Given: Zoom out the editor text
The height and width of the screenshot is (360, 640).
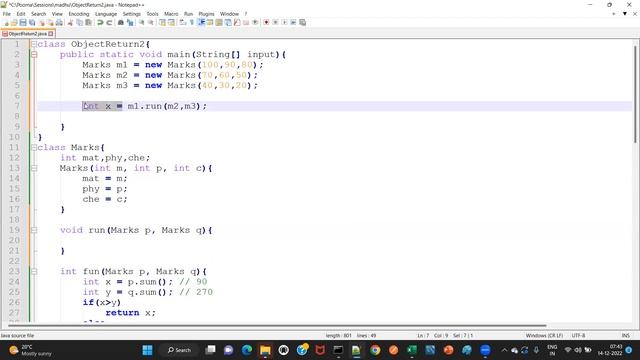Looking at the screenshot, I should (151, 22).
